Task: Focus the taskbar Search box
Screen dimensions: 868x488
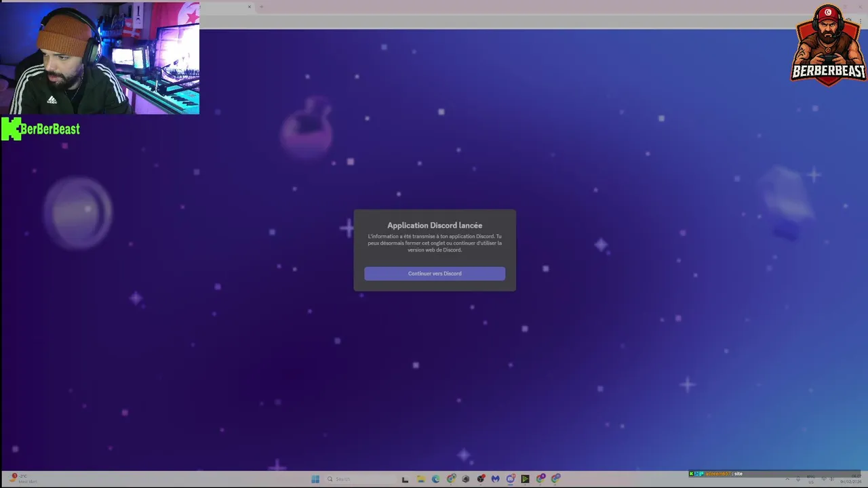Action: coord(359,479)
